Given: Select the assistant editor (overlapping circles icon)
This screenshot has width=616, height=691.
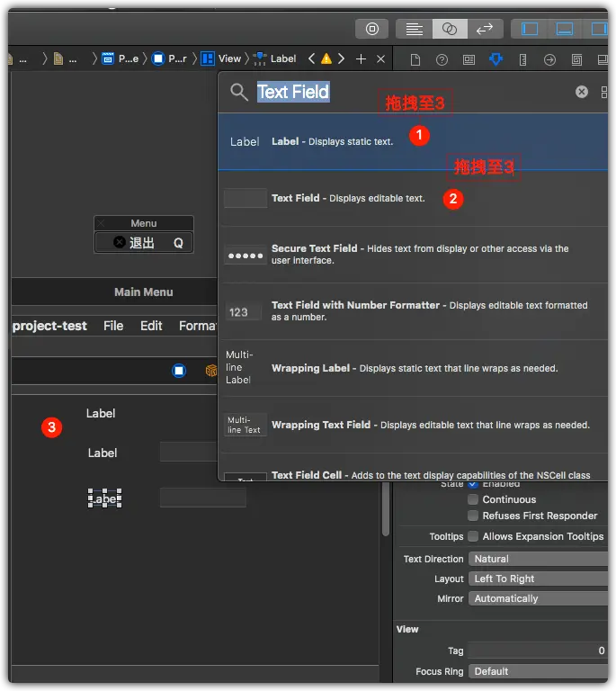Looking at the screenshot, I should click(x=450, y=29).
